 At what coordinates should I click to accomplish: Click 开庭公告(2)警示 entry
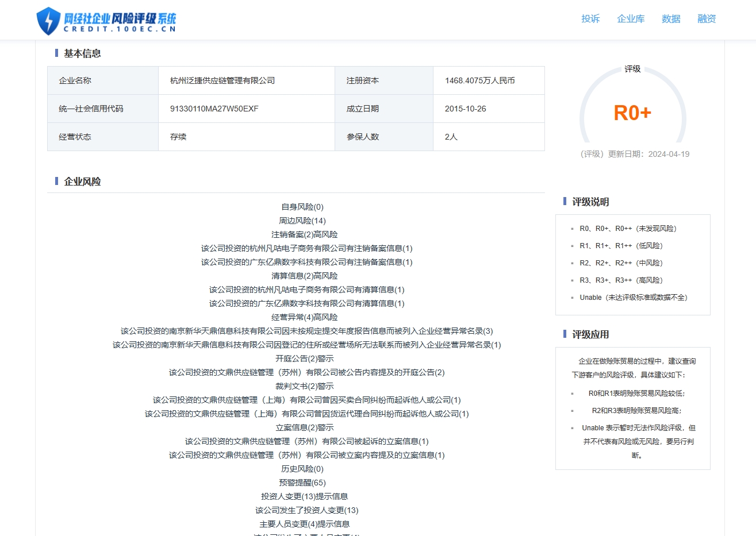coord(305,358)
